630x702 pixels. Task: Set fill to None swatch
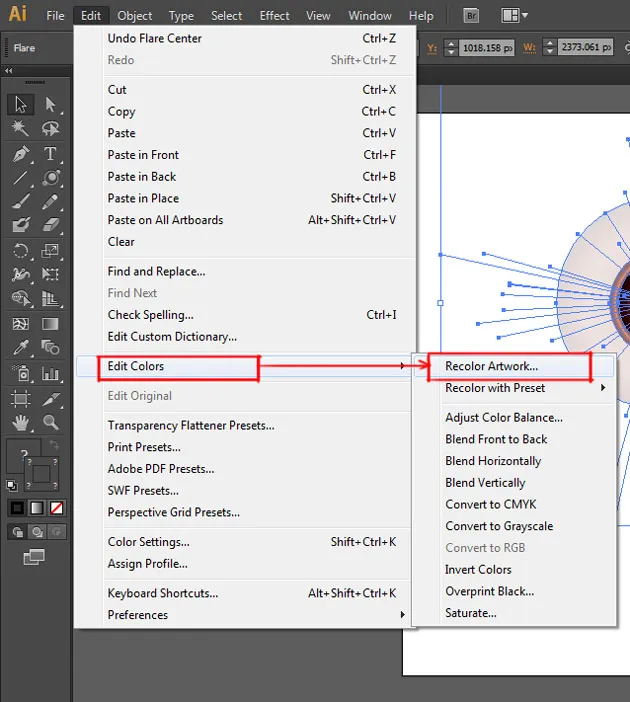tap(57, 508)
